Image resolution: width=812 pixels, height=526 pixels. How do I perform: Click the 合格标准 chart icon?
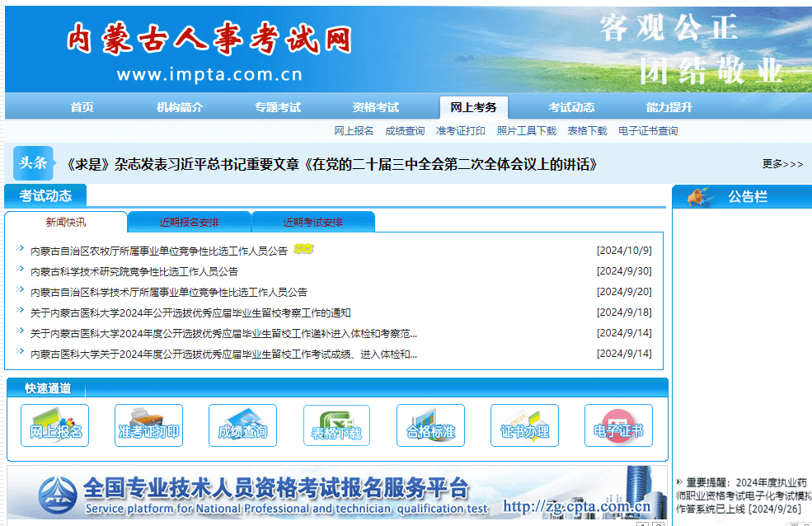(430, 425)
